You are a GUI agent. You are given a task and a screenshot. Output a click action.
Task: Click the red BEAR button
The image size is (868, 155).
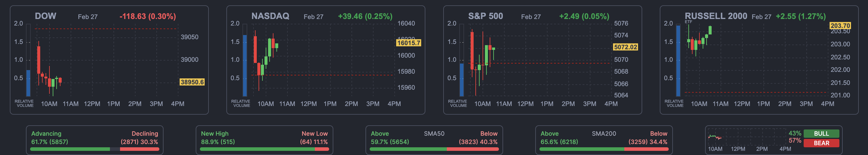822,143
